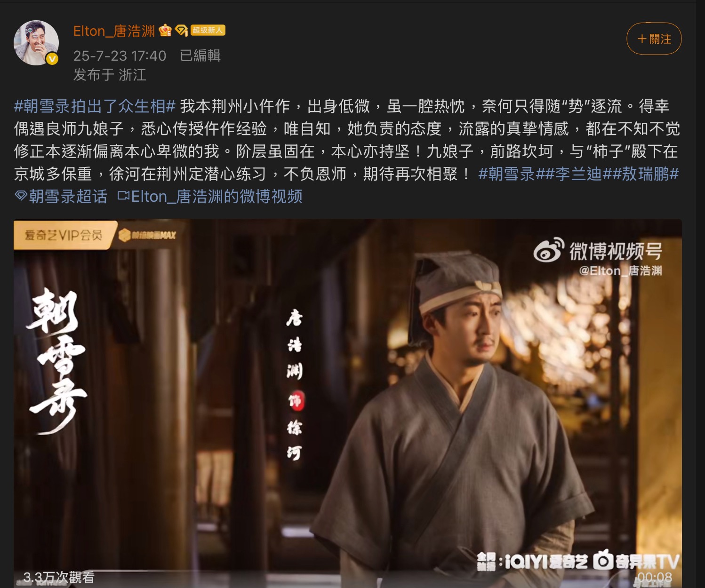Open the Elton_唐浩渊 username link
Screen dimensions: 705x588
114,31
